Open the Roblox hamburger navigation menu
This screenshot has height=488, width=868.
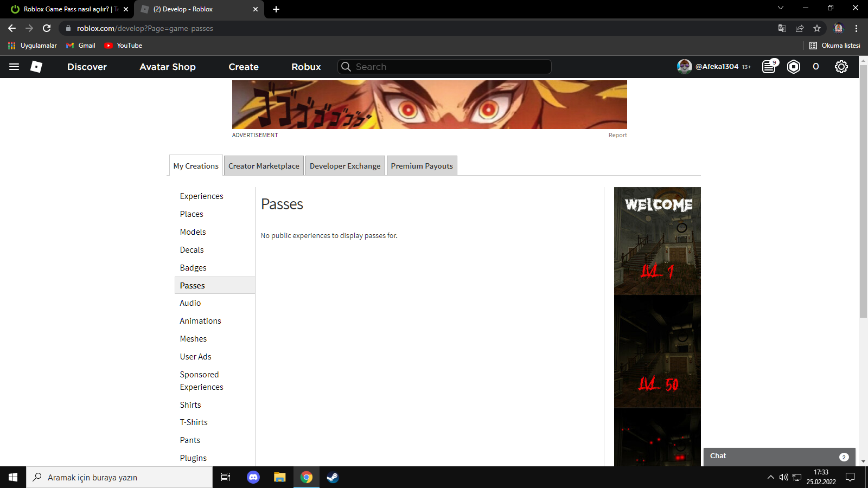point(14,67)
